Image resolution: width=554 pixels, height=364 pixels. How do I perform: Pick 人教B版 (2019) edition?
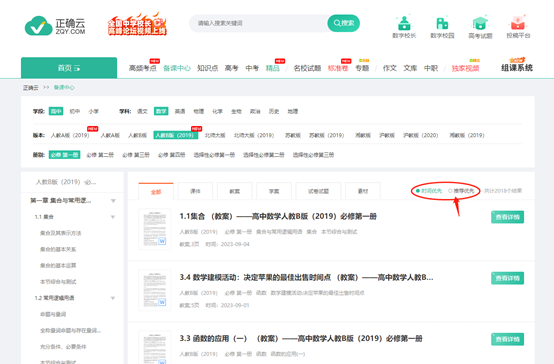click(x=175, y=135)
